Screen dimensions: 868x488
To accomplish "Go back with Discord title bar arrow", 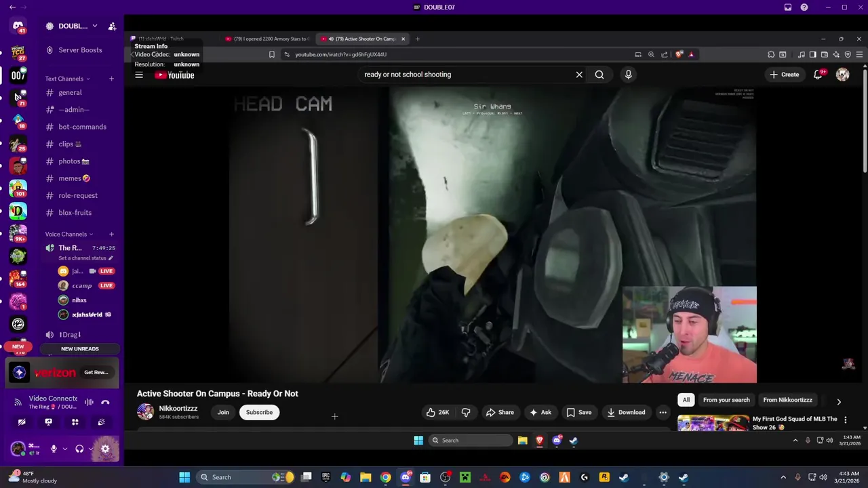I will point(12,7).
